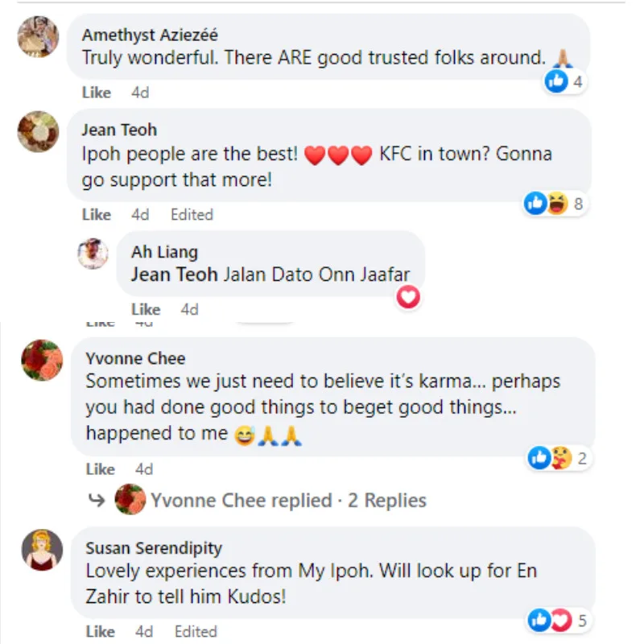Like Ah Liang's reply
The image size is (644, 644).
146,309
